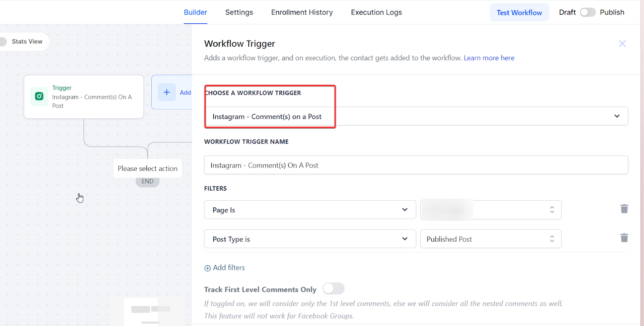Select the Please select action node
The height and width of the screenshot is (326, 644).
147,168
